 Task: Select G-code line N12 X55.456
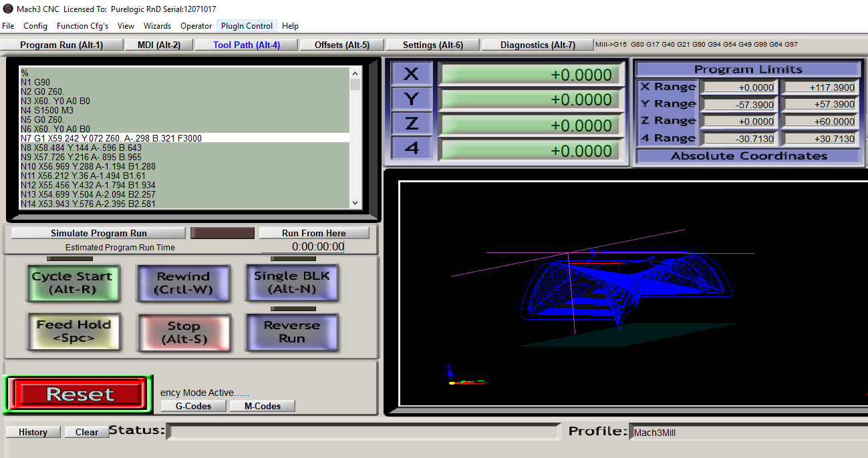[184, 185]
